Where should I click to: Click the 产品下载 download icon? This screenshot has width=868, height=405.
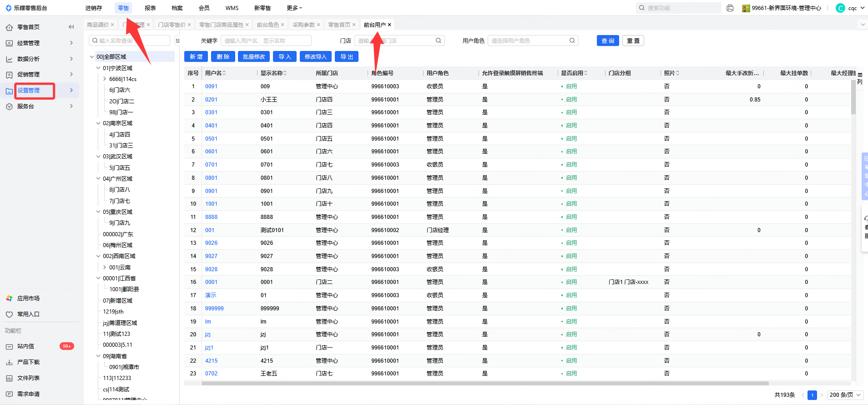[9, 362]
